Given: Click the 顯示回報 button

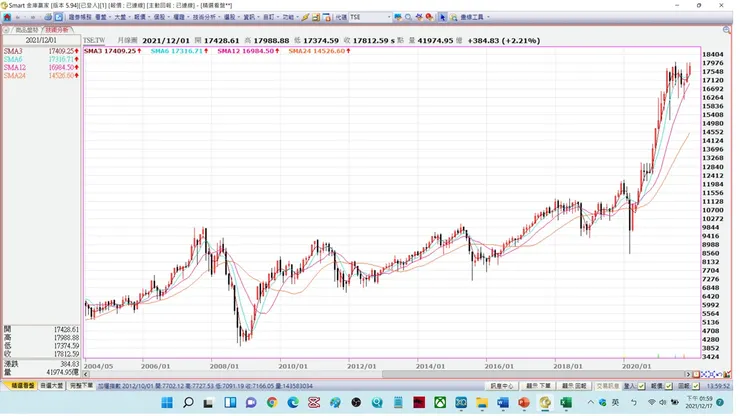Looking at the screenshot, I should point(574,386).
